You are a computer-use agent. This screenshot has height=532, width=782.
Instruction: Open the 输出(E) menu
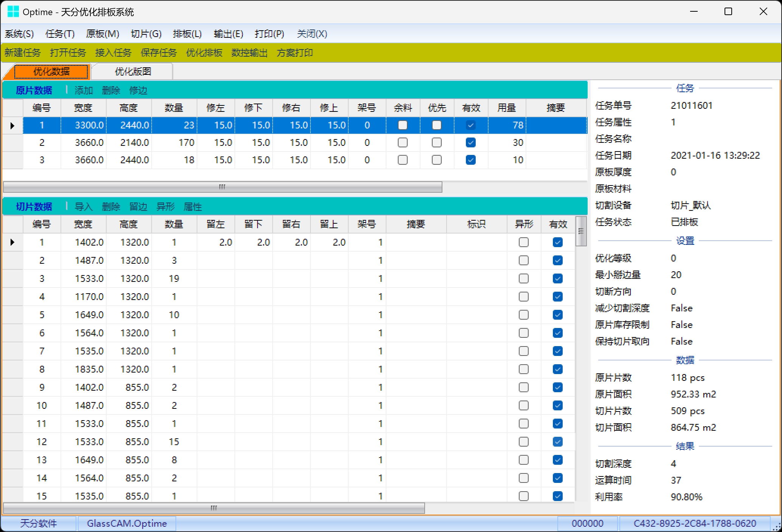coord(228,34)
